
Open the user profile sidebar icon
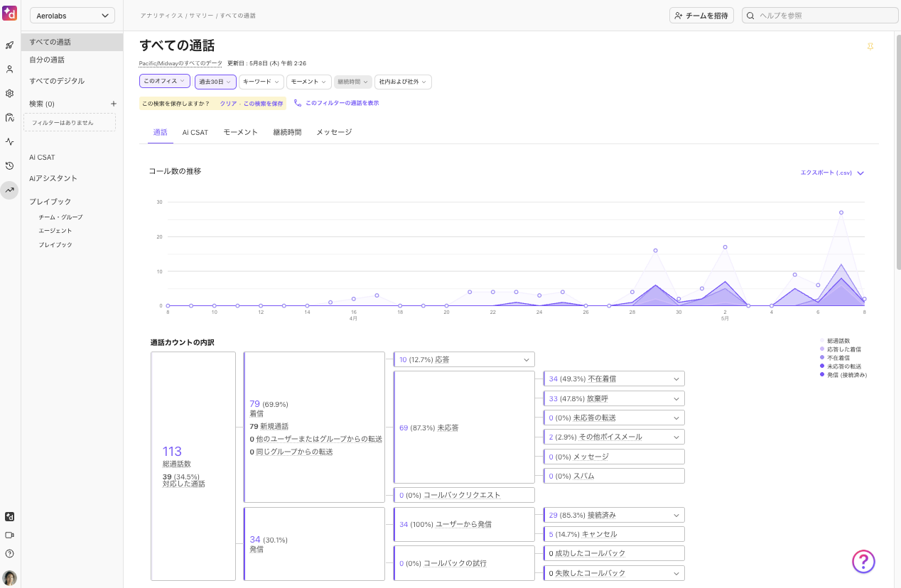coord(10,70)
